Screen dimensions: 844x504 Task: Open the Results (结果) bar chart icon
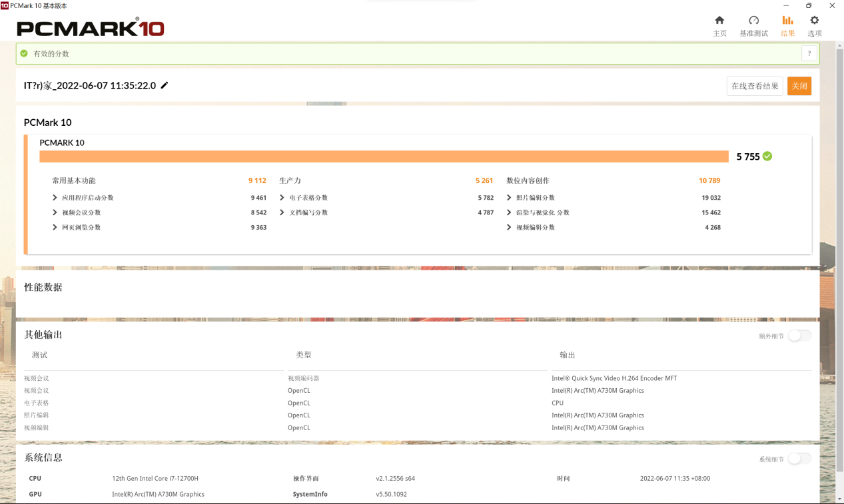tap(787, 21)
